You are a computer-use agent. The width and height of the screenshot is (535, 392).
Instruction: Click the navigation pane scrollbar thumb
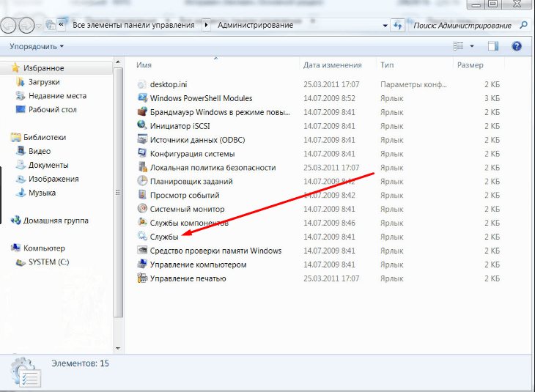tap(118, 193)
